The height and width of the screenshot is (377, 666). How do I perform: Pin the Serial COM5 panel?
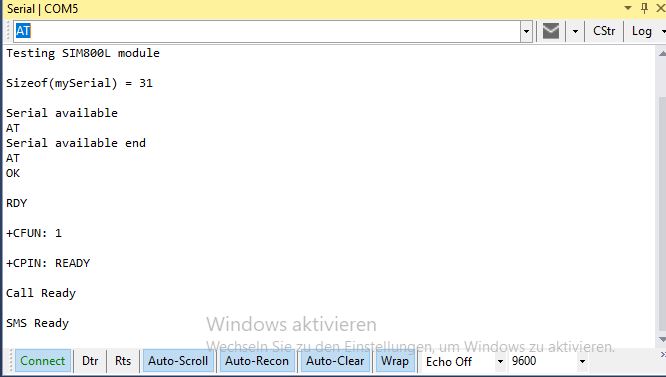[644, 8]
